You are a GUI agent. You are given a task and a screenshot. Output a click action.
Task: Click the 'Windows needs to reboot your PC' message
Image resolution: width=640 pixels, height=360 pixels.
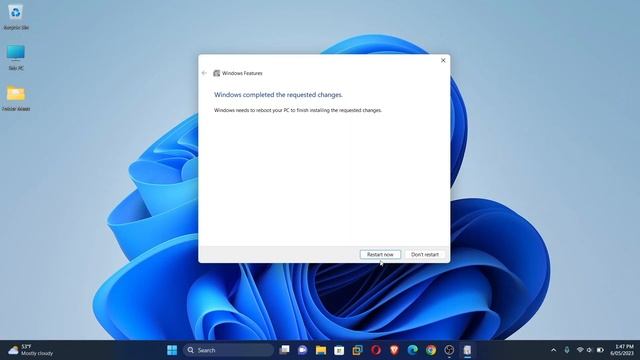click(x=298, y=110)
